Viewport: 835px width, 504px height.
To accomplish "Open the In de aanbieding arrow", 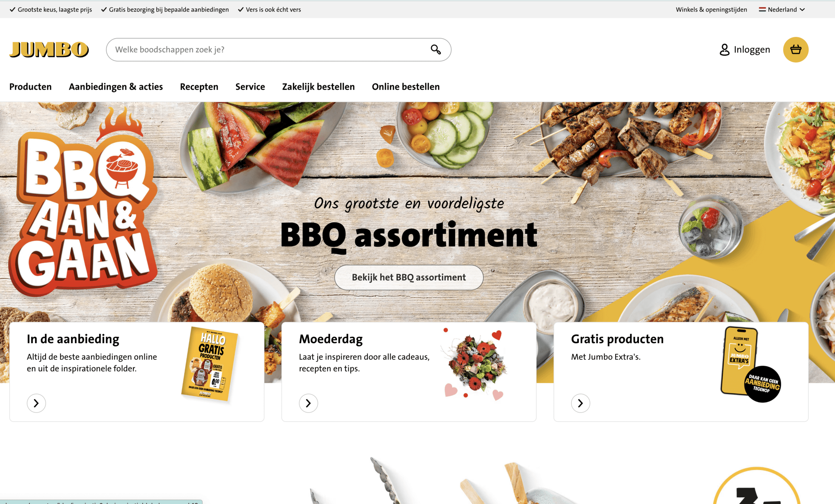I will 36,403.
